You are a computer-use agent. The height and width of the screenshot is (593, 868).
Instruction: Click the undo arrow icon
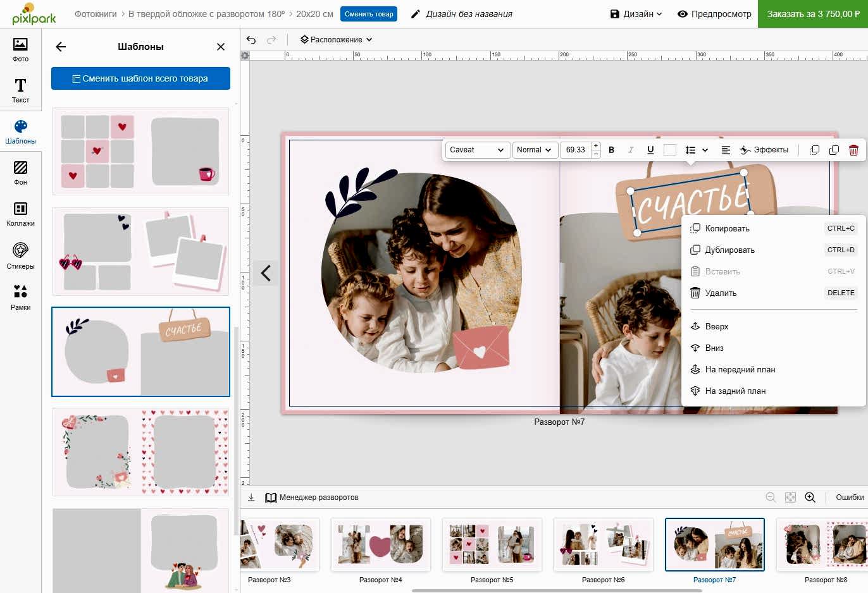coord(251,40)
